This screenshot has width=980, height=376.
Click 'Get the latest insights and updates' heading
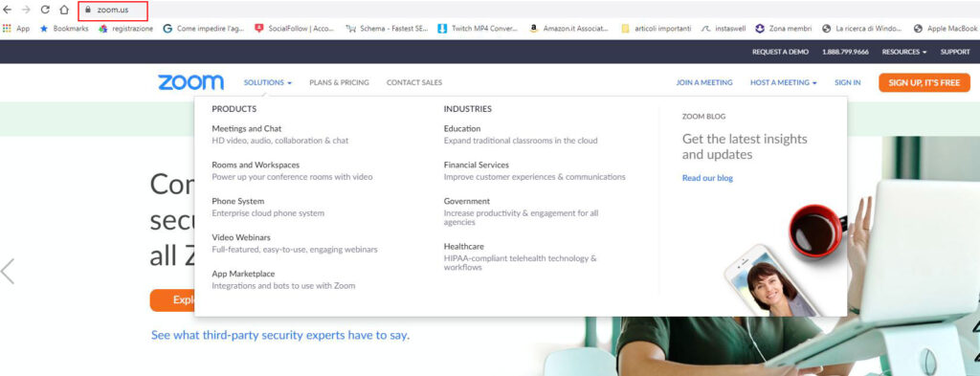pyautogui.click(x=745, y=146)
